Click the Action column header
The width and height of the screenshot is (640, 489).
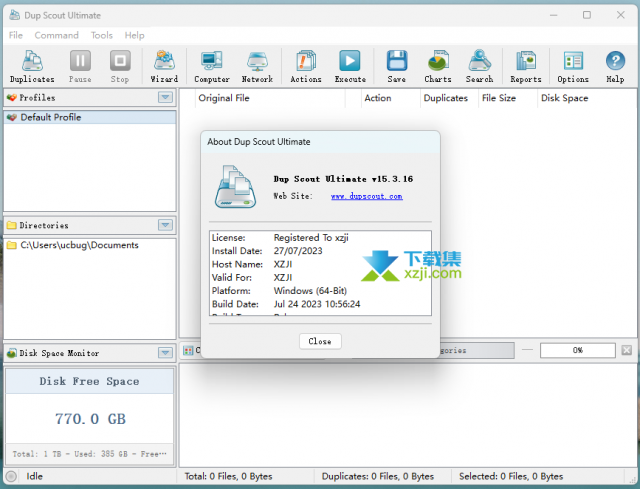click(391, 98)
